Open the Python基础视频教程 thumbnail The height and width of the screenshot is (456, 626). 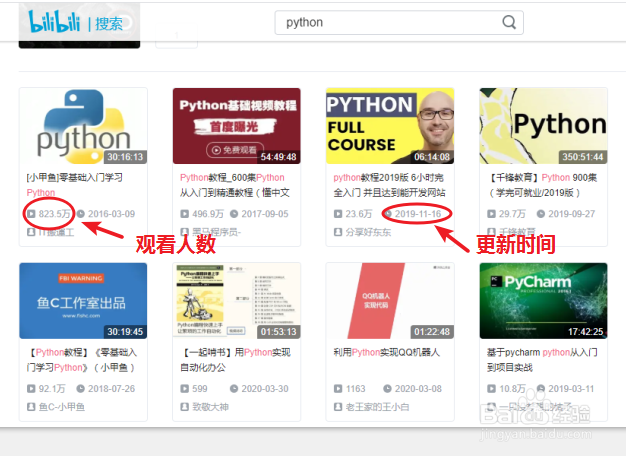click(x=236, y=126)
